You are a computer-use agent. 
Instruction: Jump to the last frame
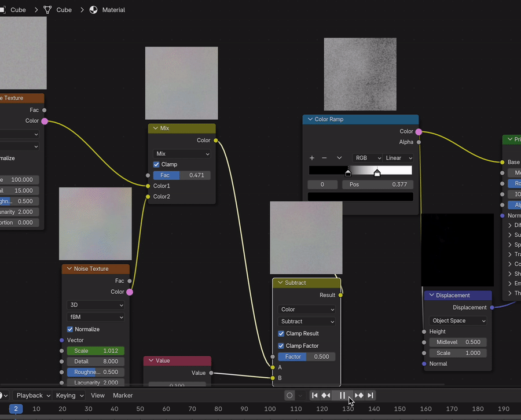(x=371, y=395)
